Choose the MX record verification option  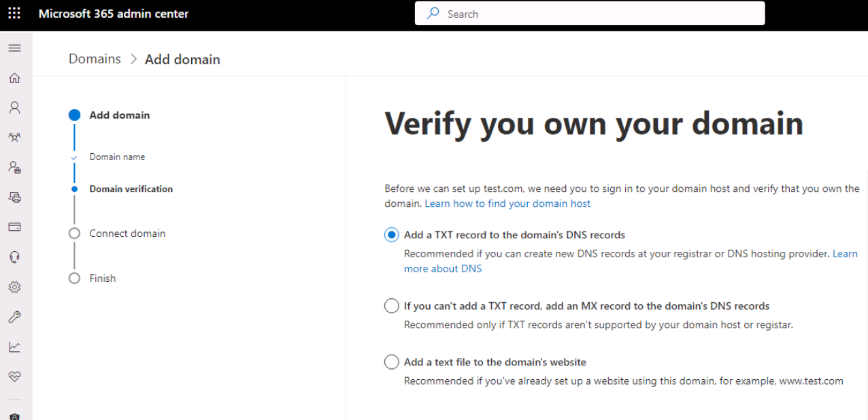pos(391,306)
